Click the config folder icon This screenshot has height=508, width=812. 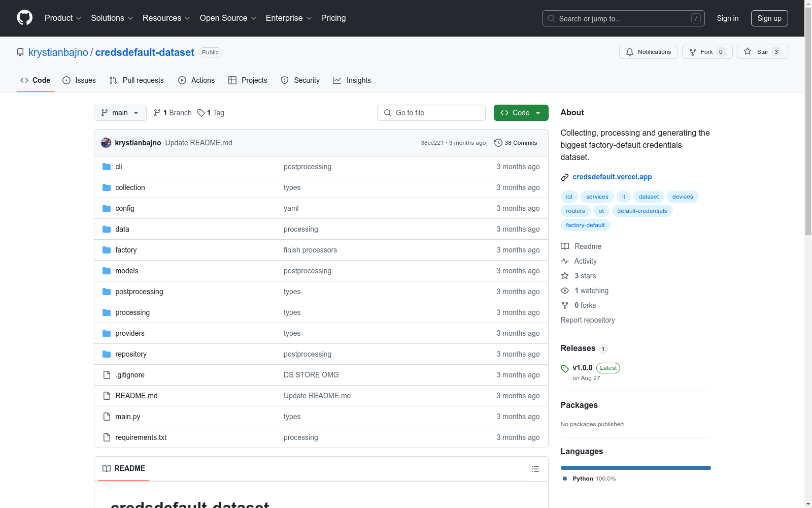tap(107, 208)
